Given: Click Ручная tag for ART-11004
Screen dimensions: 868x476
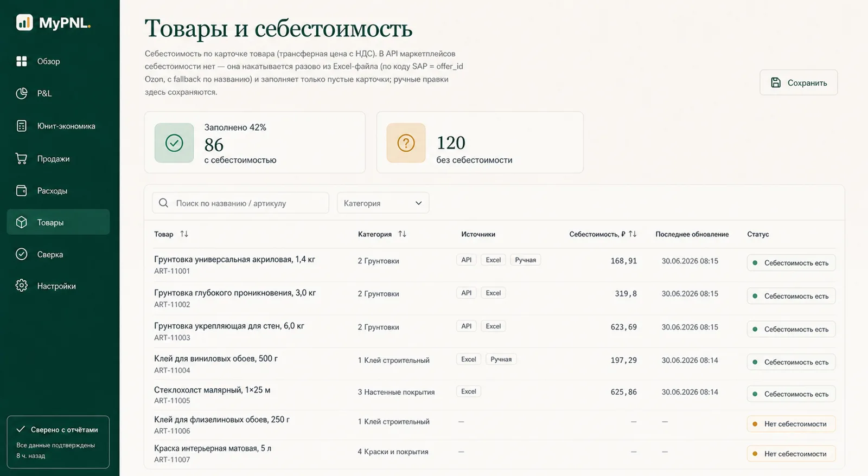Looking at the screenshot, I should pyautogui.click(x=501, y=359).
